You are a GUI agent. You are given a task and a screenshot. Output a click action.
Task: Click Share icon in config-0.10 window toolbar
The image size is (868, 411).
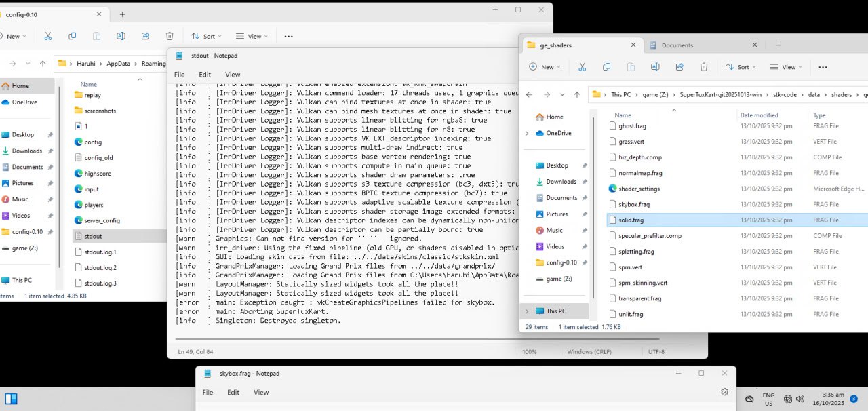[x=145, y=36]
